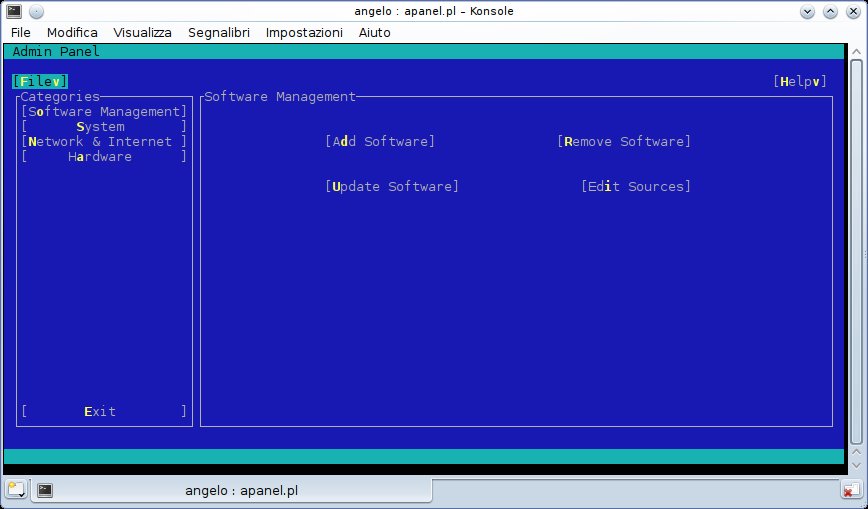The width and height of the screenshot is (868, 509).
Task: Click the round pin button in title bar
Action: pyautogui.click(x=36, y=11)
